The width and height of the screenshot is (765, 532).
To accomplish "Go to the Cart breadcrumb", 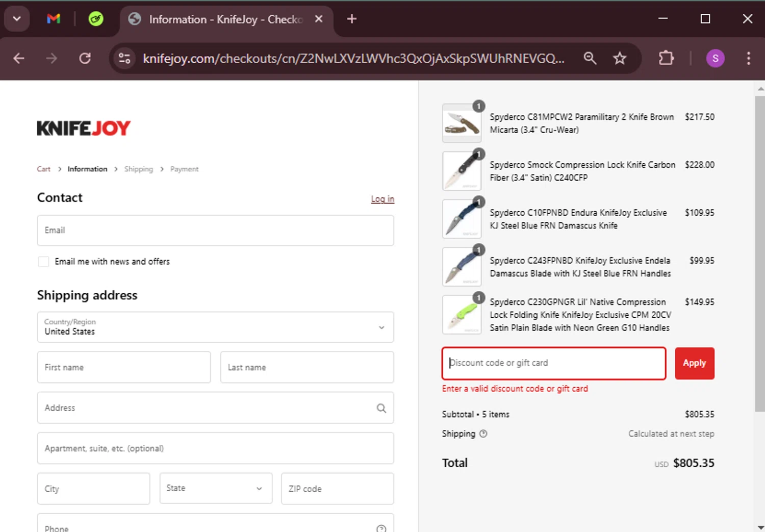I will click(43, 169).
